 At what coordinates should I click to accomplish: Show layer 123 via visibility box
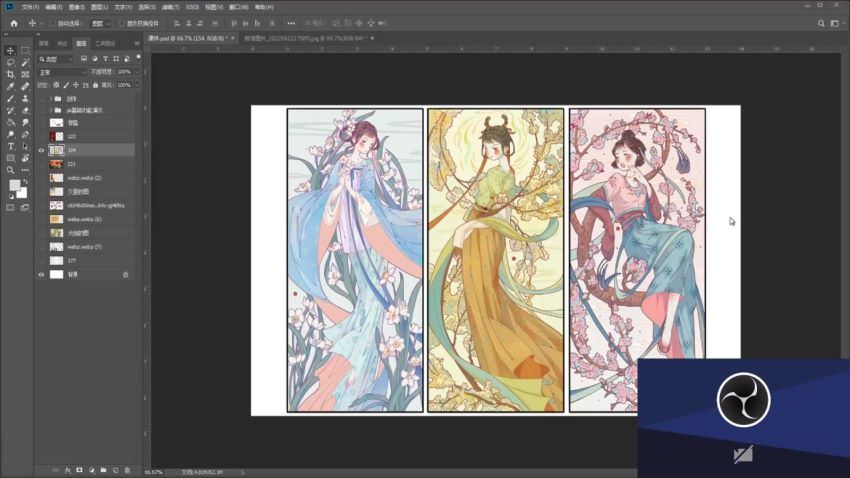[x=41, y=137]
